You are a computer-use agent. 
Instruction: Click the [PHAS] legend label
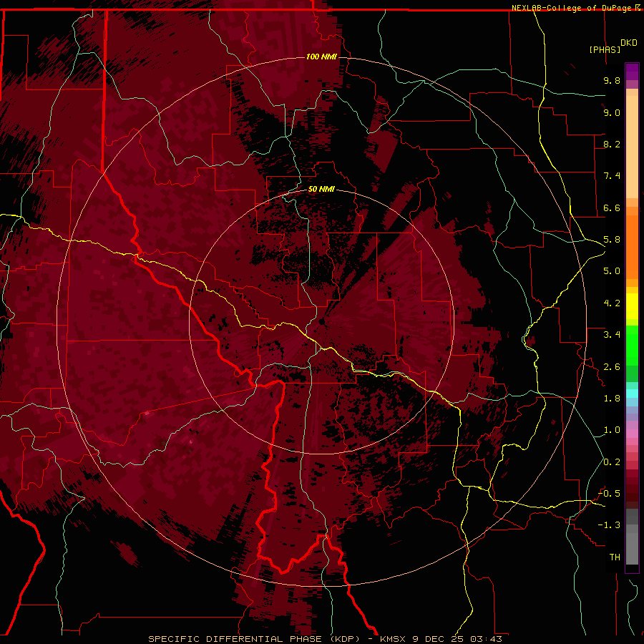tap(605, 49)
